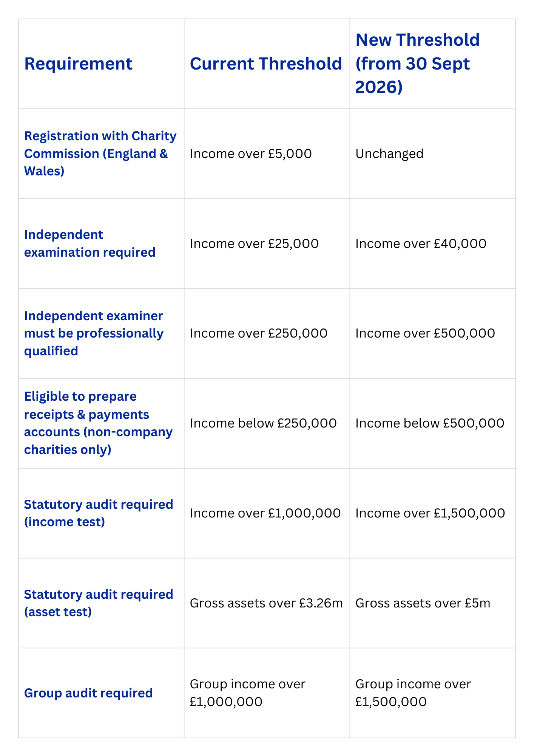Select 'Statutory audit required (income test)' label
Image resolution: width=534 pixels, height=756 pixels.
click(x=98, y=513)
